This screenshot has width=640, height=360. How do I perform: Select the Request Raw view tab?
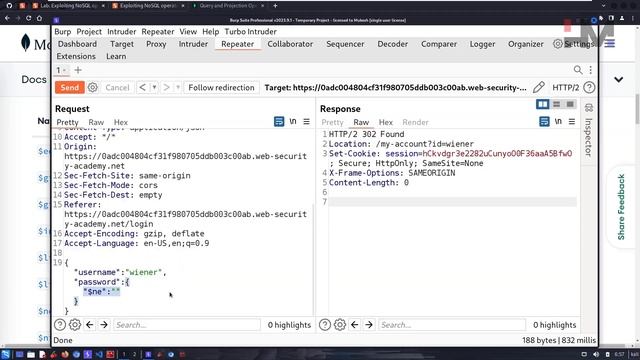click(96, 122)
